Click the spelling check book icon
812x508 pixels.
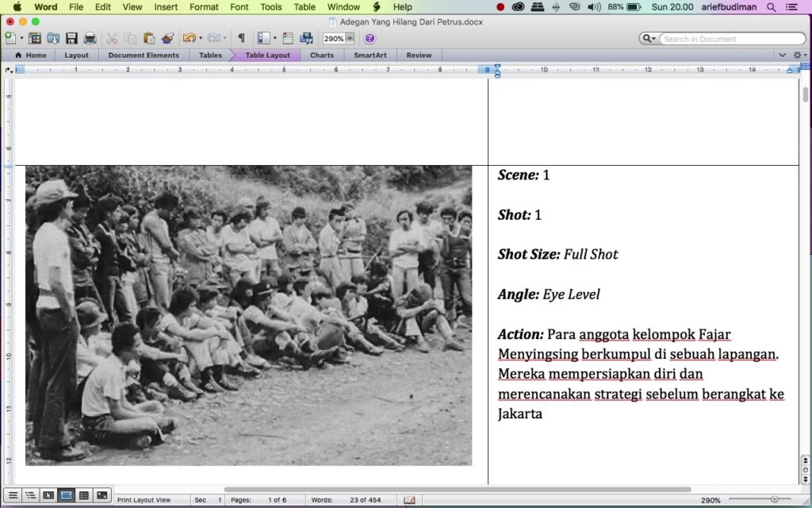[x=409, y=500]
